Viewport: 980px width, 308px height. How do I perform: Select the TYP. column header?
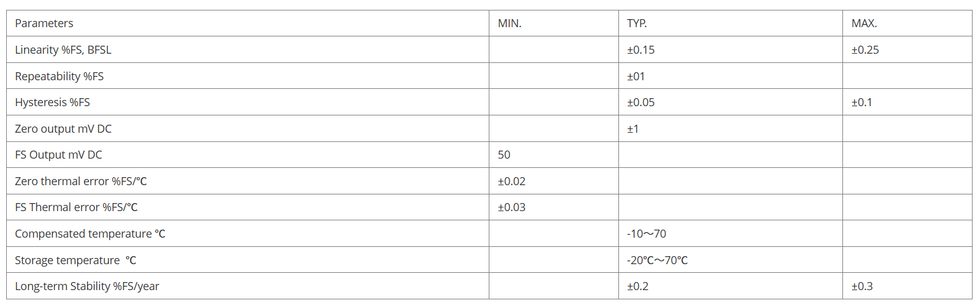coord(637,23)
